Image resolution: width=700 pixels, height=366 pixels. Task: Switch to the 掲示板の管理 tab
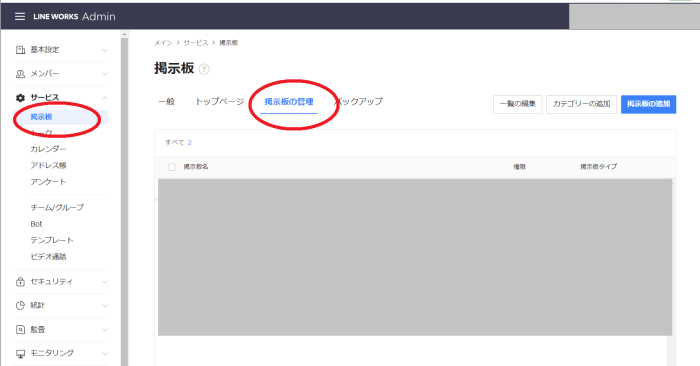[288, 102]
